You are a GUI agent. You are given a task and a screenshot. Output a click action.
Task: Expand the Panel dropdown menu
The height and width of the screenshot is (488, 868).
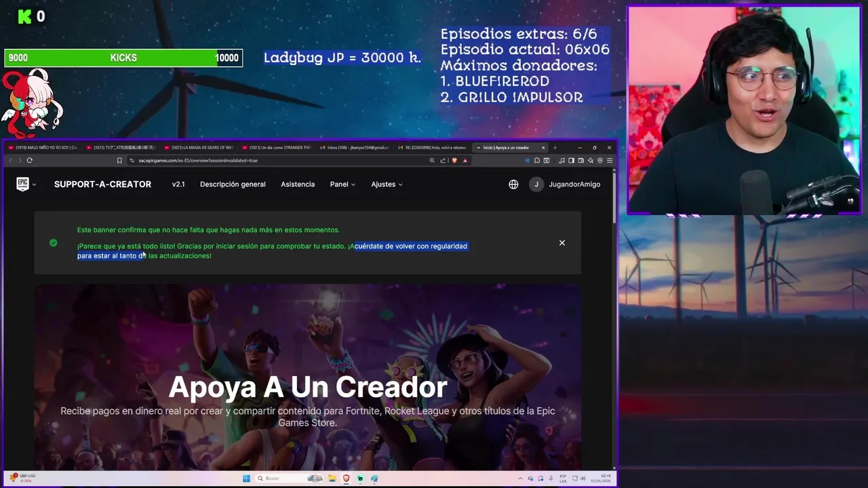342,184
